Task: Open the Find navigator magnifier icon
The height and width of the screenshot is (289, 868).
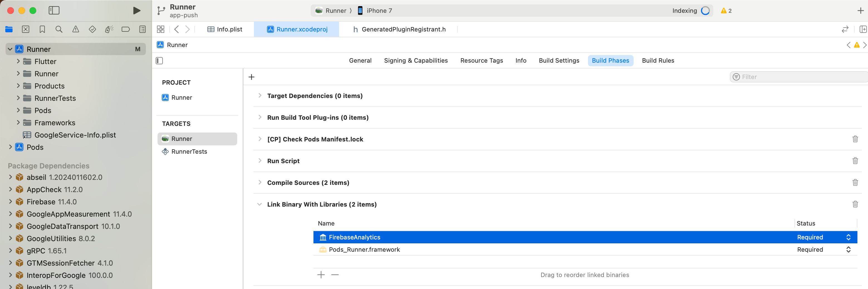Action: pos(59,29)
